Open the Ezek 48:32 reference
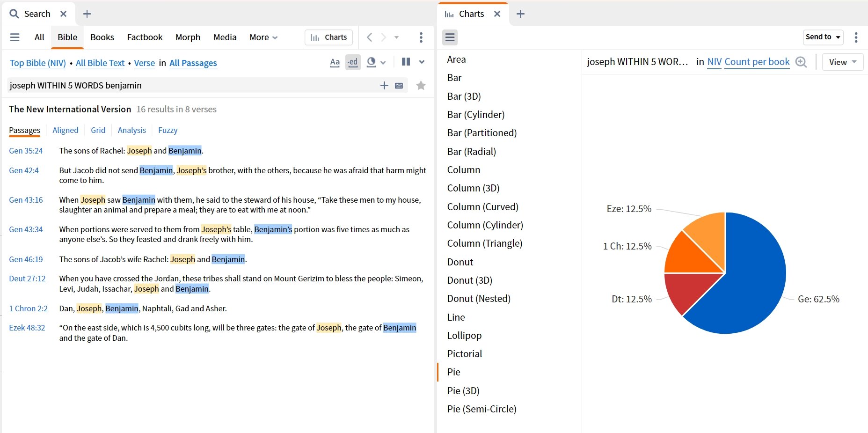Viewport: 868px width, 433px height. pos(27,328)
